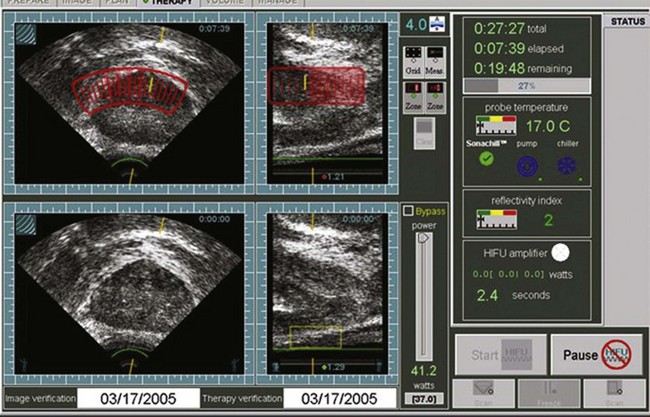Click the HFU amplifier white indicator

pyautogui.click(x=559, y=253)
